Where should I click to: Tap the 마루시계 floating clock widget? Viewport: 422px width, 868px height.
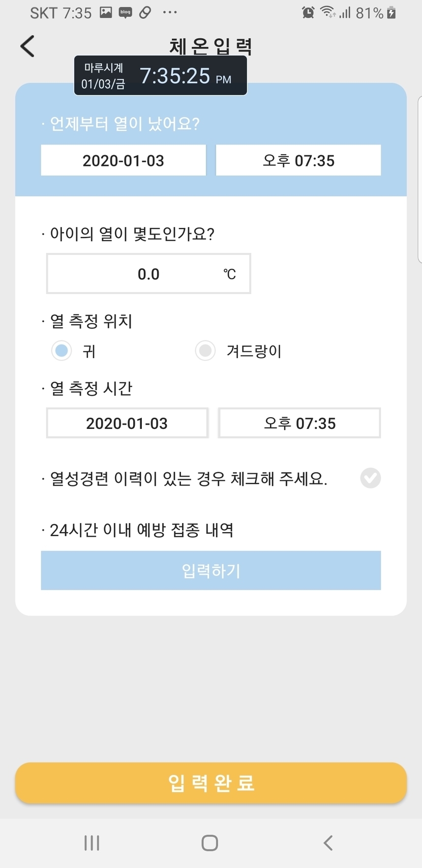[161, 76]
